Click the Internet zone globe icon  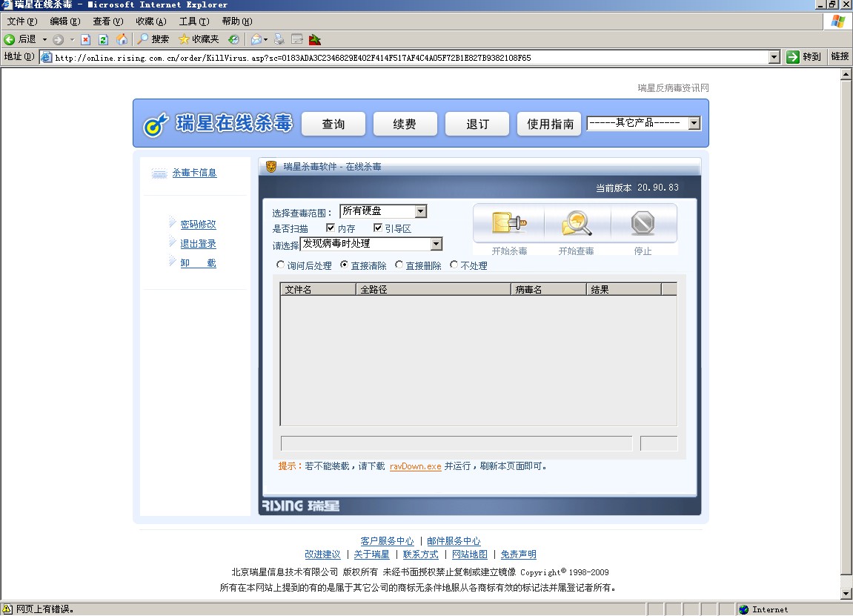(x=743, y=609)
